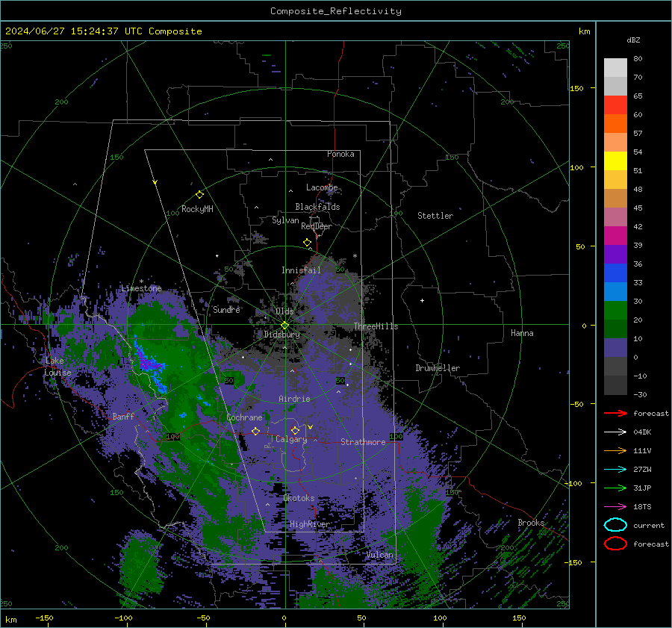
Task: Click the Cochrane label
Action: [244, 417]
